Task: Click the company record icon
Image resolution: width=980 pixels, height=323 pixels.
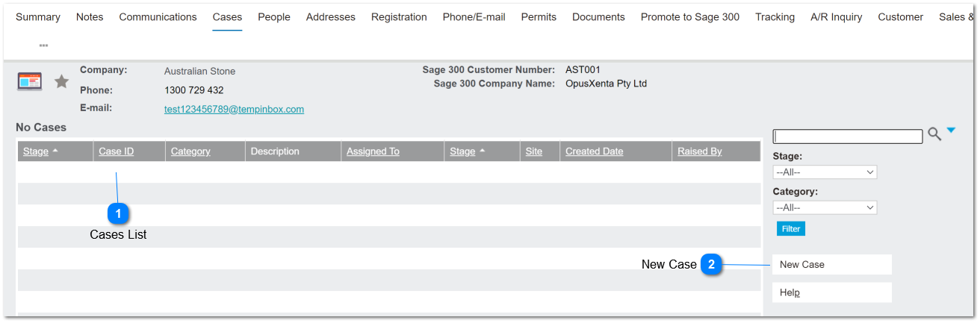Action: click(30, 81)
